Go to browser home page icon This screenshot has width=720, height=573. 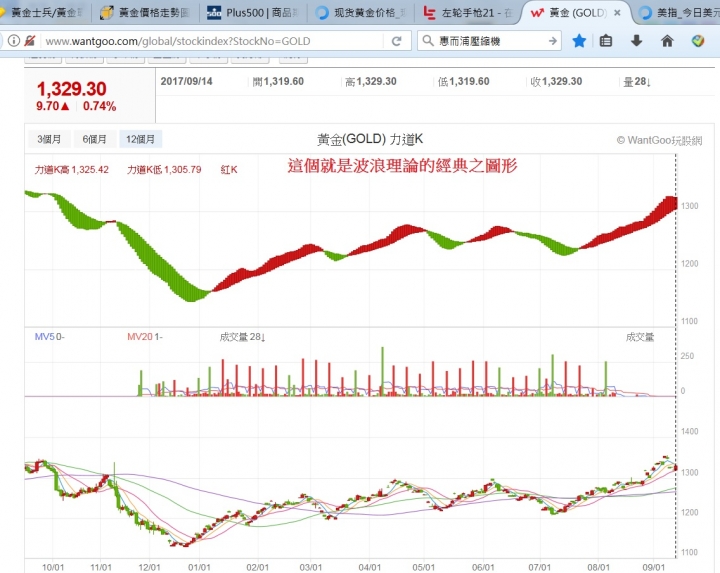point(667,41)
